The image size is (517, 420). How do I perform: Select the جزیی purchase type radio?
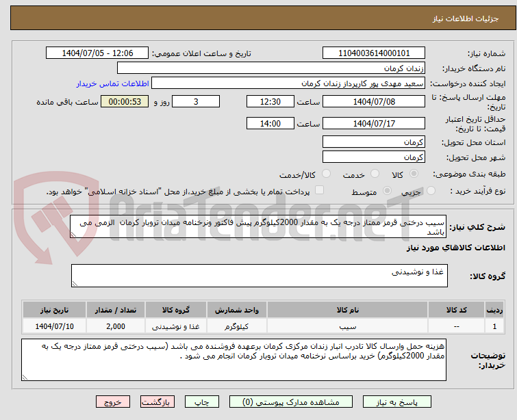pos(431,191)
